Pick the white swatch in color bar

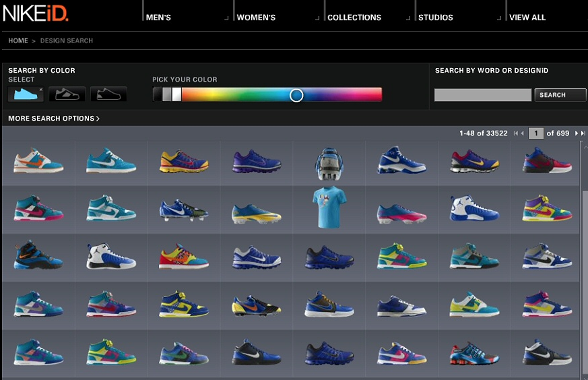[x=176, y=95]
